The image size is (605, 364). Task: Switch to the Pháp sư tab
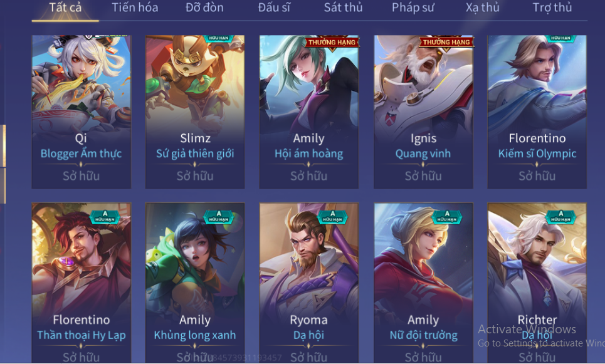413,8
